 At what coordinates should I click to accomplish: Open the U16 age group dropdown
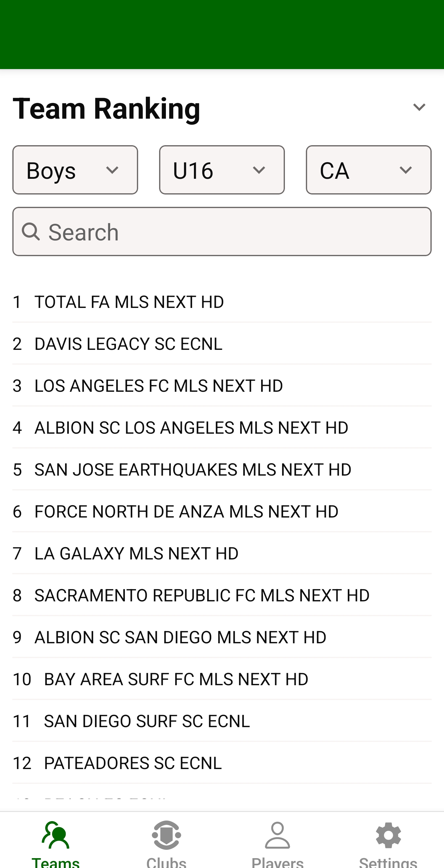[x=222, y=170]
